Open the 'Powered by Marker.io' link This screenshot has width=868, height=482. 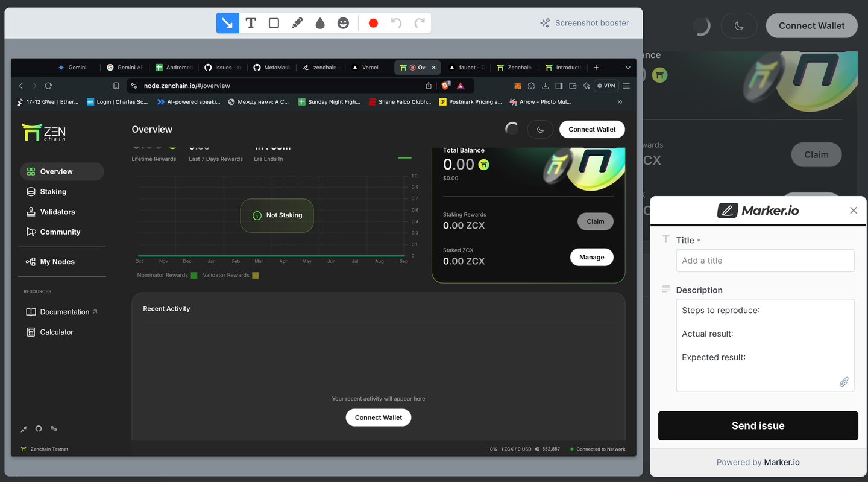point(781,462)
